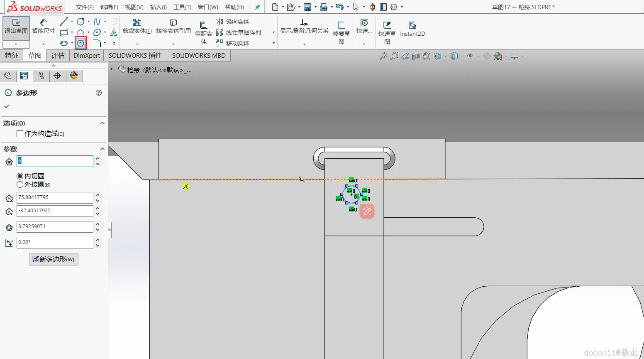Viewport: 644px width, 359px height.
Task: Enable the 作为构造线 construction line checkbox
Action: coord(20,134)
